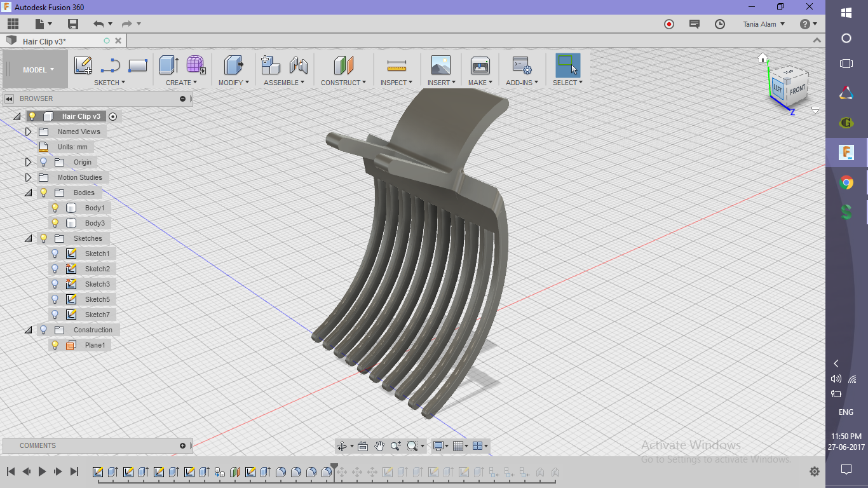
Task: Click the Chrome icon in Windows taskbar
Action: (846, 183)
